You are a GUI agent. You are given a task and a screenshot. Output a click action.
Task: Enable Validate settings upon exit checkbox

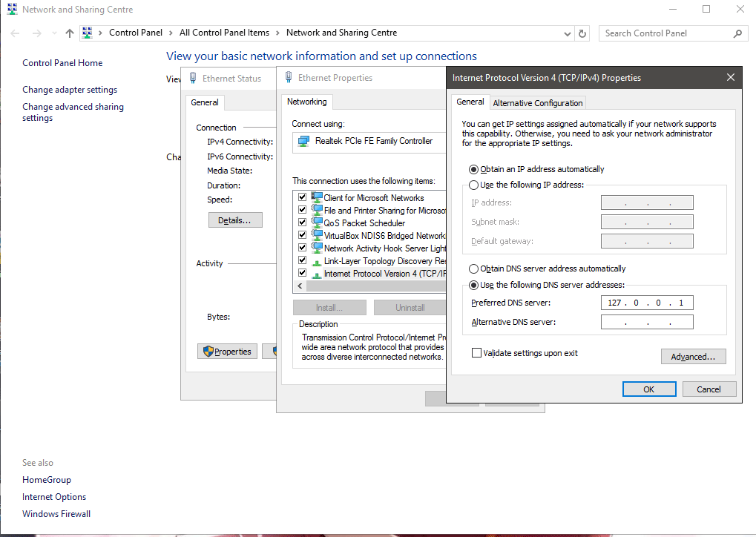[476, 353]
